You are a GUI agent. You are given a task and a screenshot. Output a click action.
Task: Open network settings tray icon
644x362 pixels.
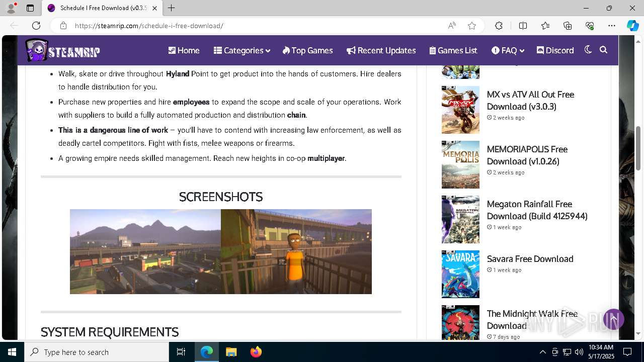pyautogui.click(x=567, y=352)
